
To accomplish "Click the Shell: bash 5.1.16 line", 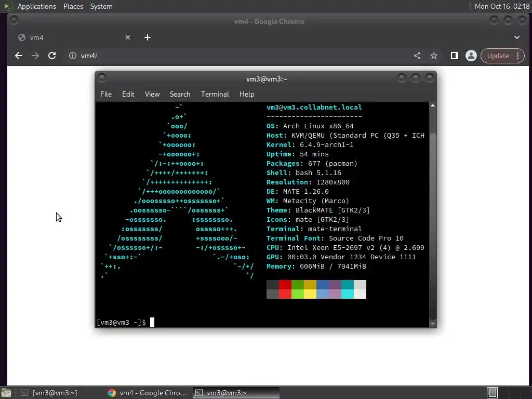I will point(303,172).
